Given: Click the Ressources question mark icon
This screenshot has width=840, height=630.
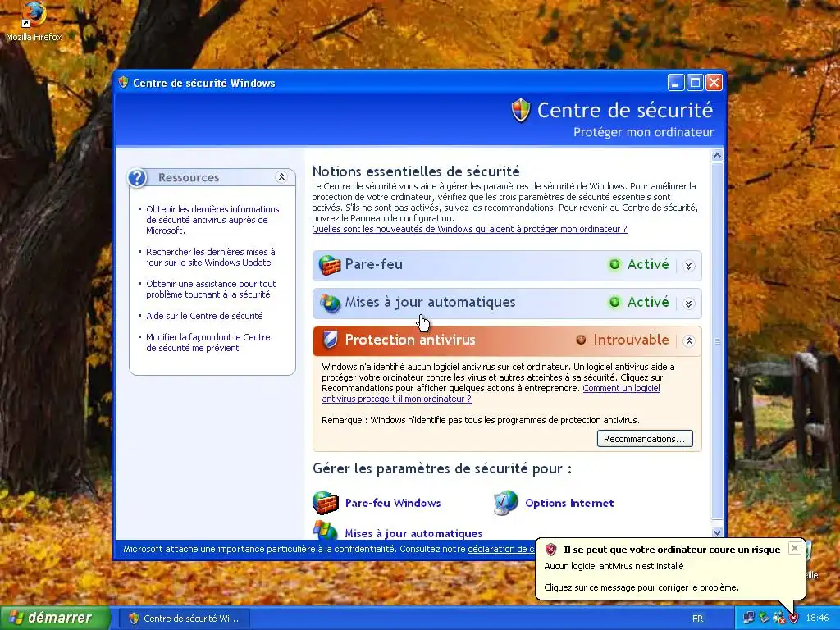Looking at the screenshot, I should pos(137,178).
